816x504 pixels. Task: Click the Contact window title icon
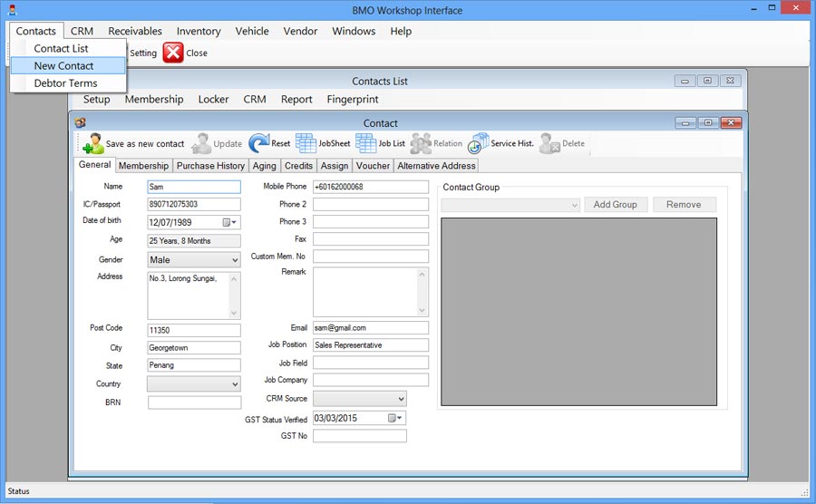pyautogui.click(x=80, y=122)
